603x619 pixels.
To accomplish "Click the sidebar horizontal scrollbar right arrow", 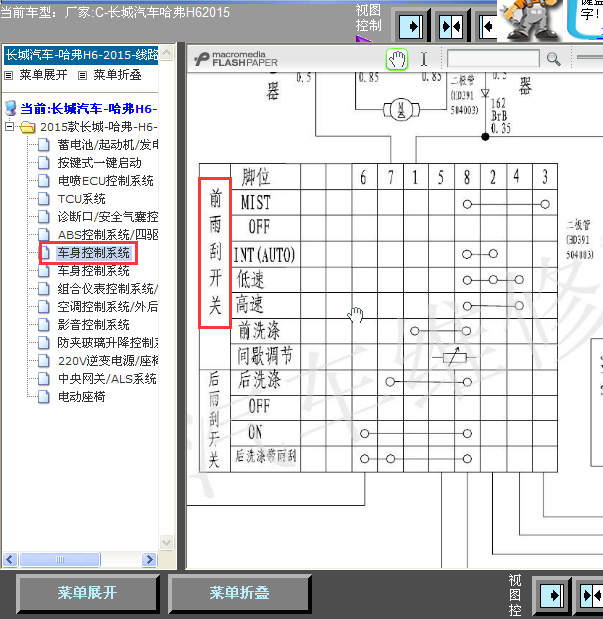I will point(149,559).
